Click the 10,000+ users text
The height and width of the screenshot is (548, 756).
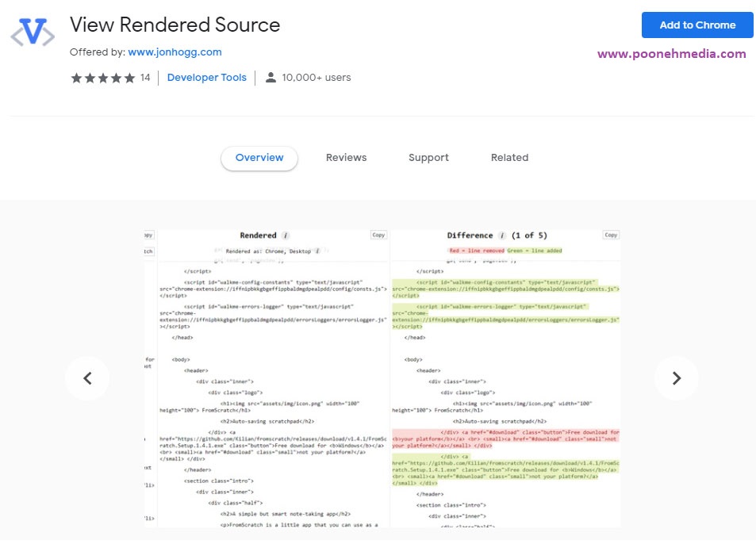tap(317, 78)
